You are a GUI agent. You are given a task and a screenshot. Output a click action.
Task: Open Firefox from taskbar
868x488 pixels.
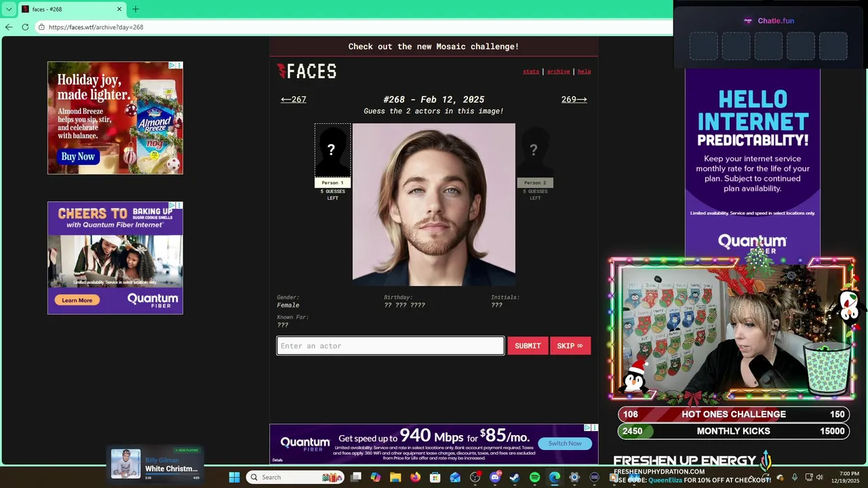click(415, 477)
